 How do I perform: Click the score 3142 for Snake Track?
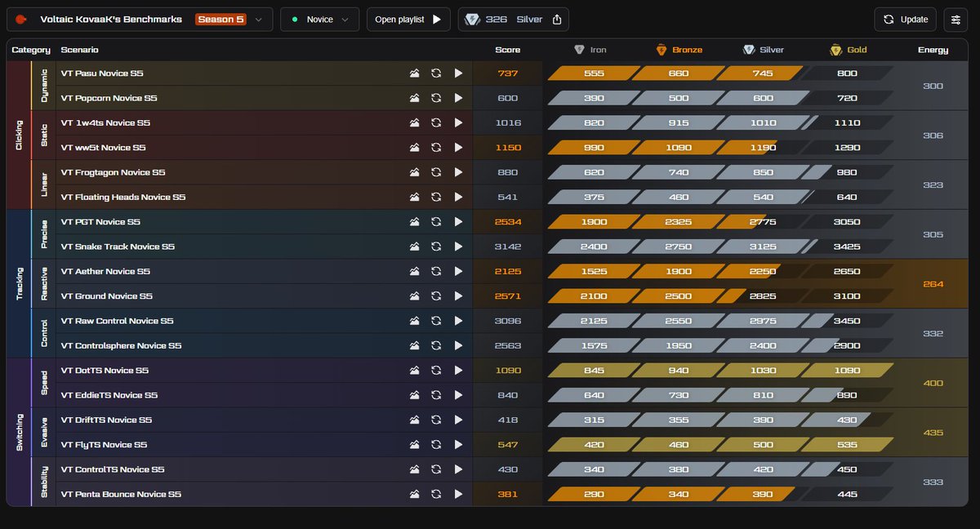tap(508, 247)
